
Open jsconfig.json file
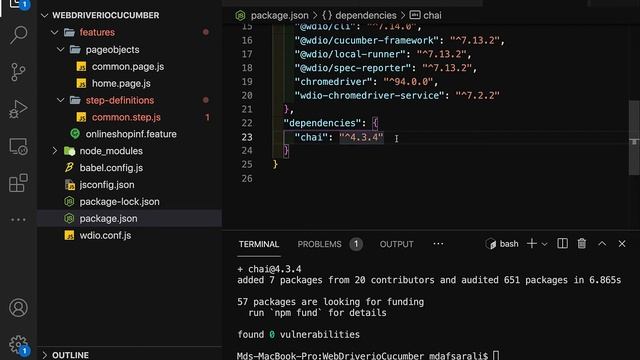click(107, 184)
